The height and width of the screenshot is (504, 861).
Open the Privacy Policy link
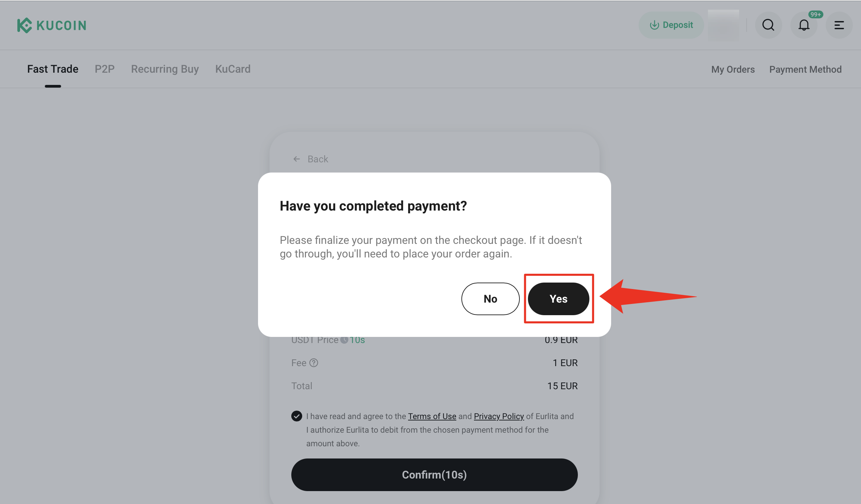click(x=498, y=416)
